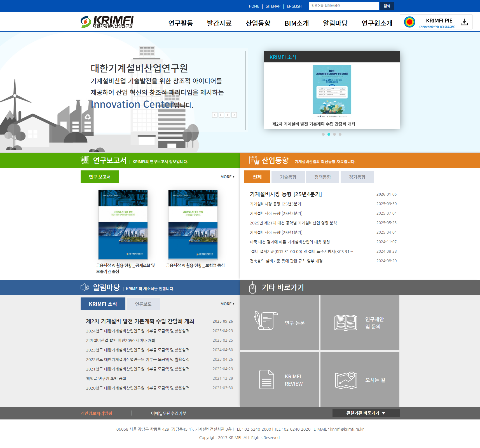Switch to the 기술동향 tab
This screenshot has height=448, width=480.
pos(288,177)
